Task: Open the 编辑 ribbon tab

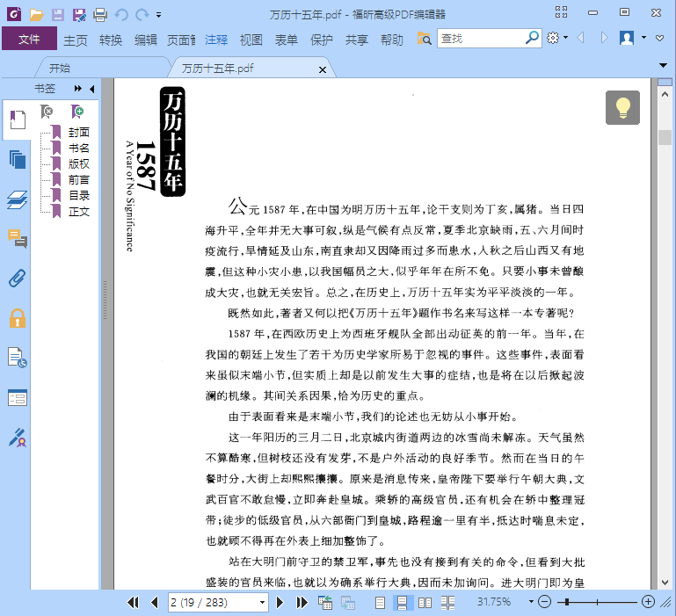Action: [x=145, y=40]
